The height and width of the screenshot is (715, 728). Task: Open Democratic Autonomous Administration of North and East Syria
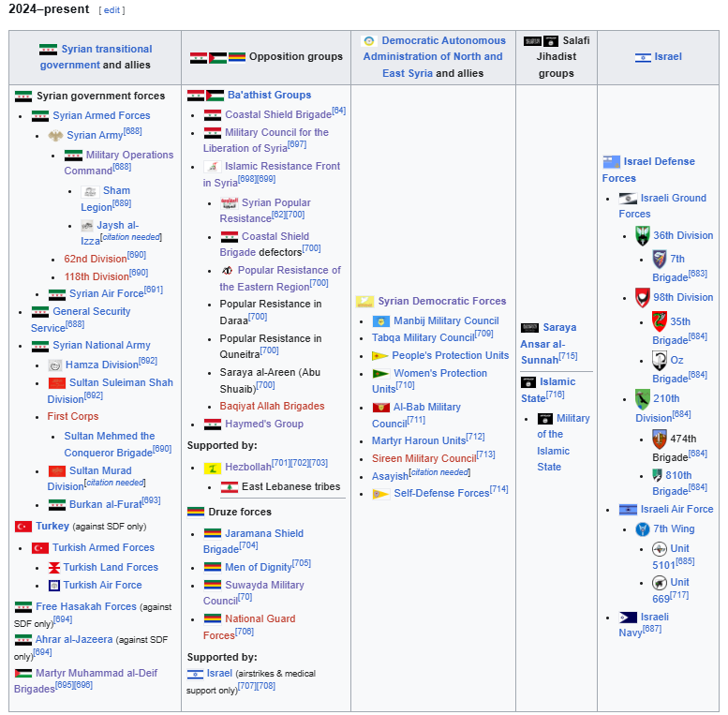coord(434,57)
